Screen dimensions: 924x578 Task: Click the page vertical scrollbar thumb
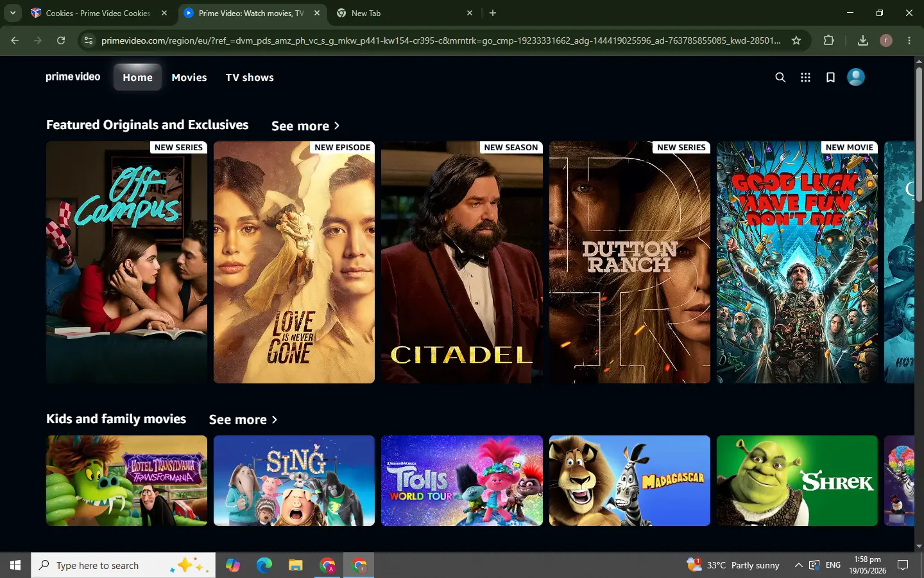(919, 134)
